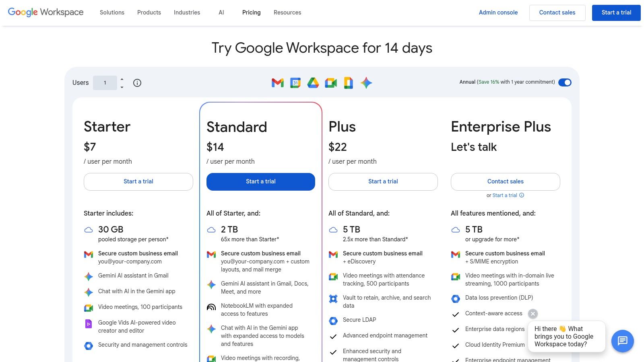Open the Admin console link

(x=498, y=12)
